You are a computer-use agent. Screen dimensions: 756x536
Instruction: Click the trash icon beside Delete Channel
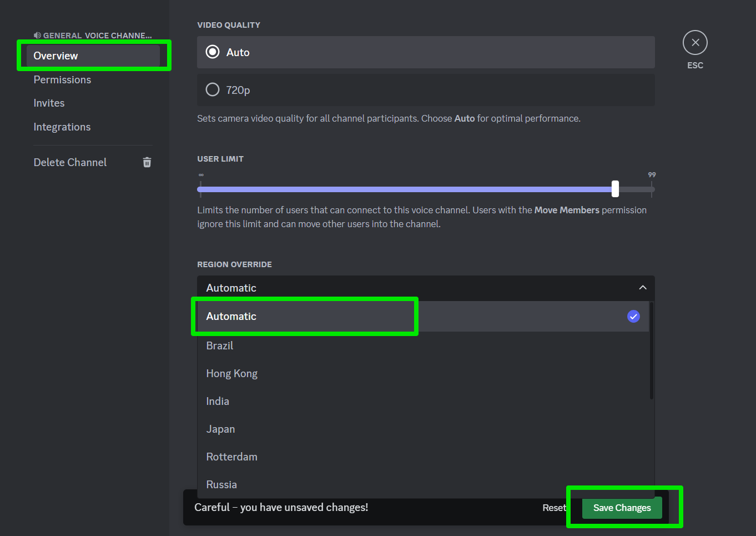(x=147, y=162)
